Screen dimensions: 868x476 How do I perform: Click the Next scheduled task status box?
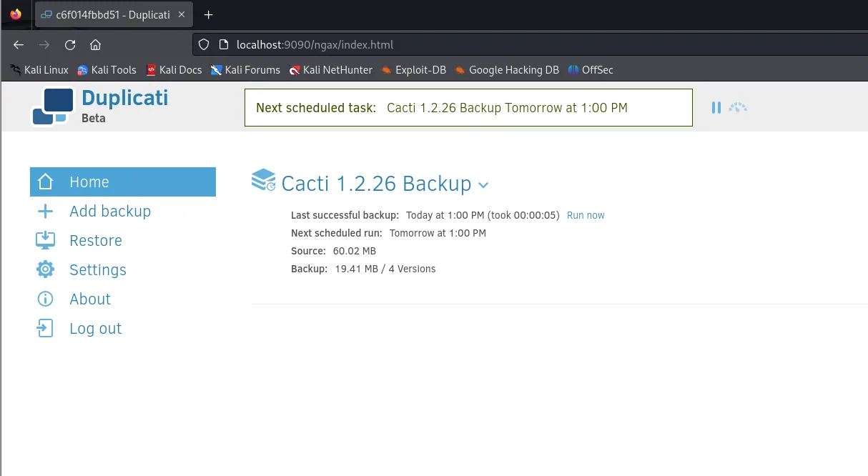tap(468, 108)
